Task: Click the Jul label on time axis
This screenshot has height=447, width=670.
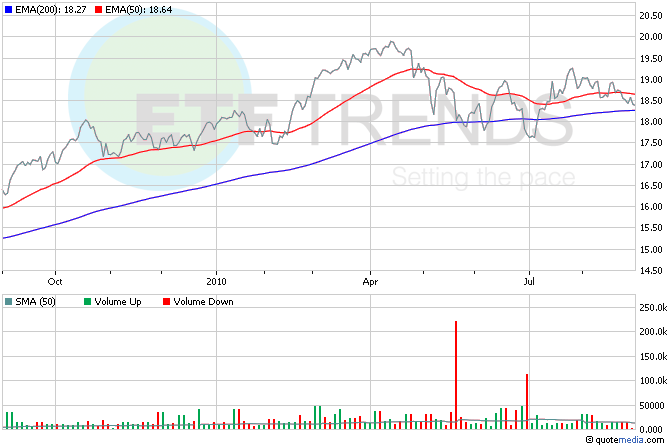Action: click(529, 282)
